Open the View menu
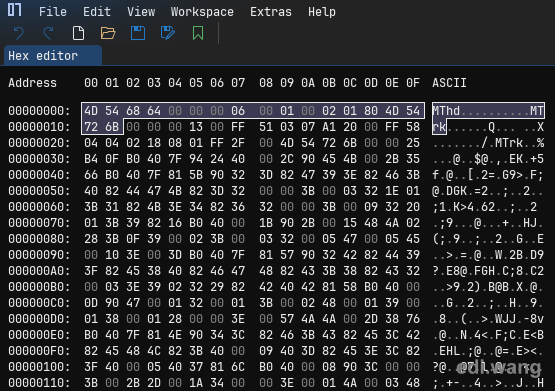The width and height of the screenshot is (555, 391). pos(141,12)
